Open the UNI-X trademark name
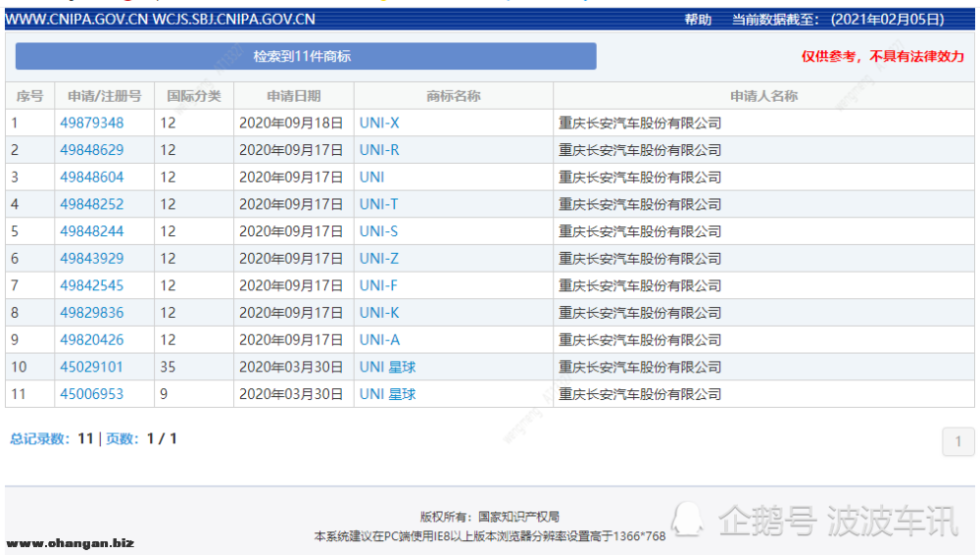980x555 pixels. click(x=379, y=124)
